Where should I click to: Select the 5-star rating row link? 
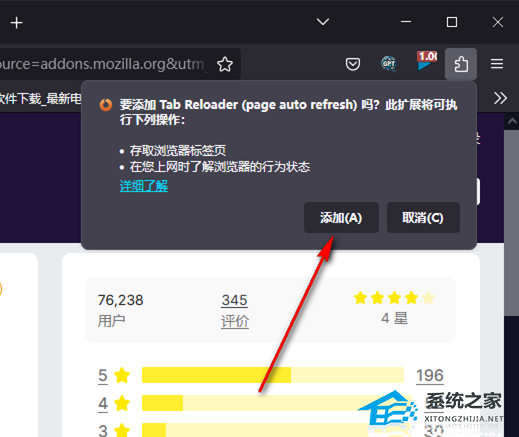click(114, 375)
